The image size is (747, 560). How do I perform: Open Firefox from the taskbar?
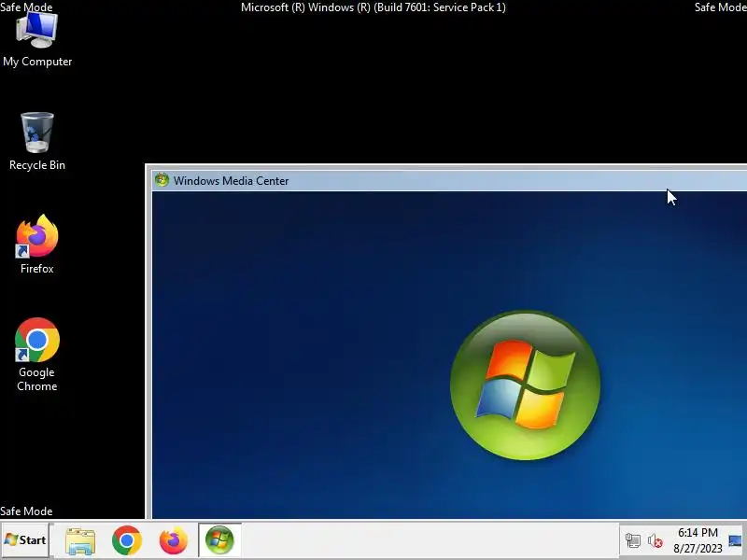(x=174, y=540)
